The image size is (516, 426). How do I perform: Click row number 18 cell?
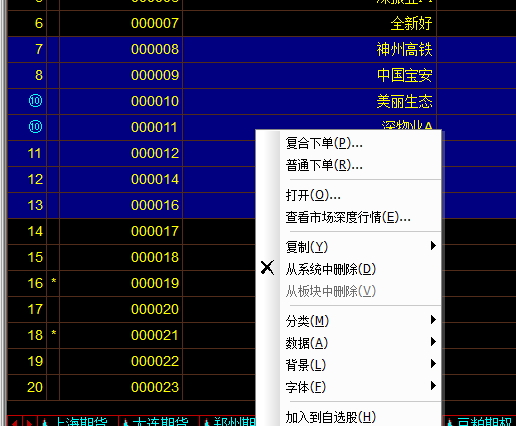[x=27, y=335]
